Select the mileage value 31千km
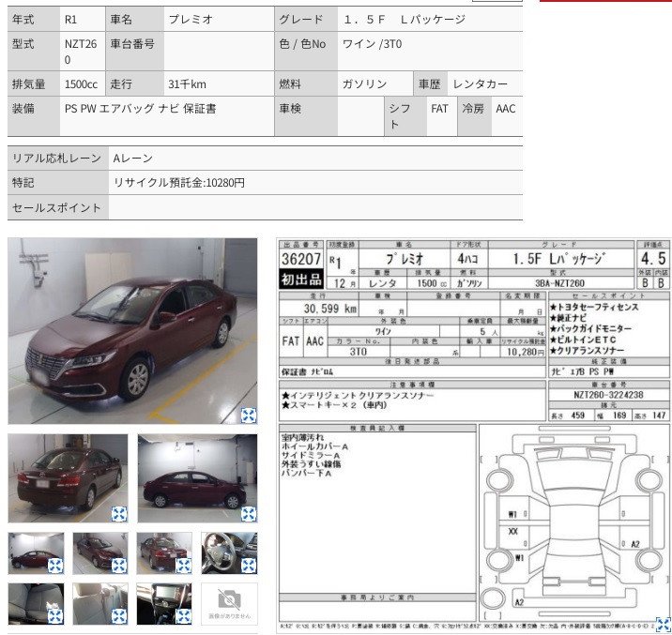The width and height of the screenshot is (672, 635). (x=187, y=83)
